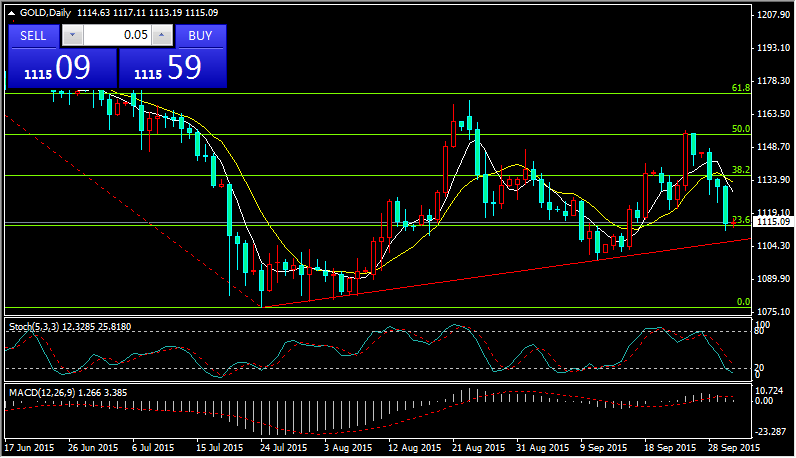796x458 pixels.
Task: Collapse the one-click trading panel triangle
Action: [x=12, y=13]
